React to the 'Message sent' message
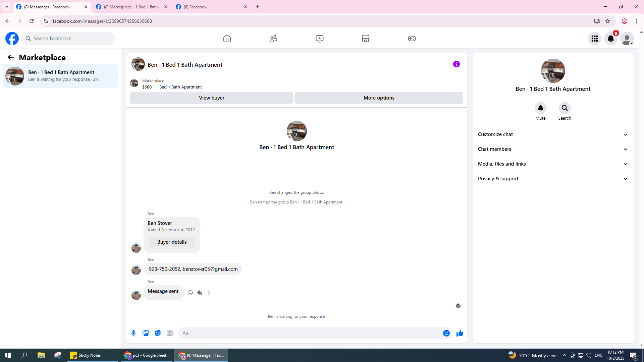Viewport: 644px width, 362px height. tap(190, 293)
